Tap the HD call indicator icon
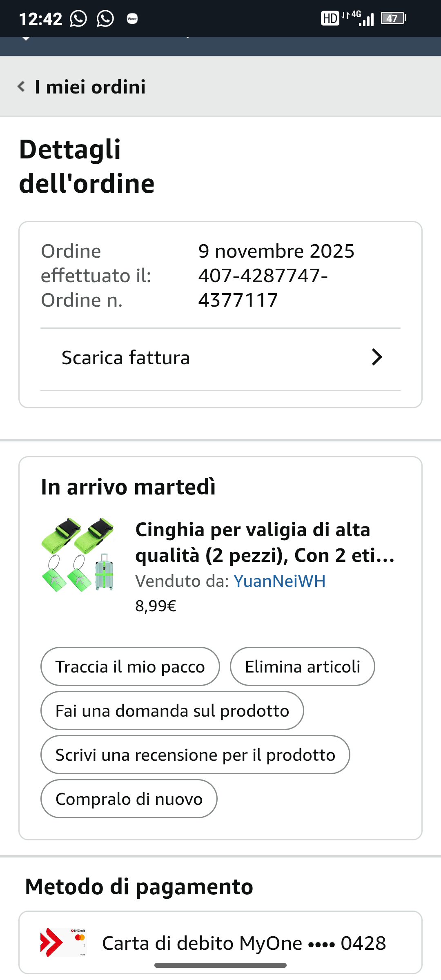 click(330, 18)
